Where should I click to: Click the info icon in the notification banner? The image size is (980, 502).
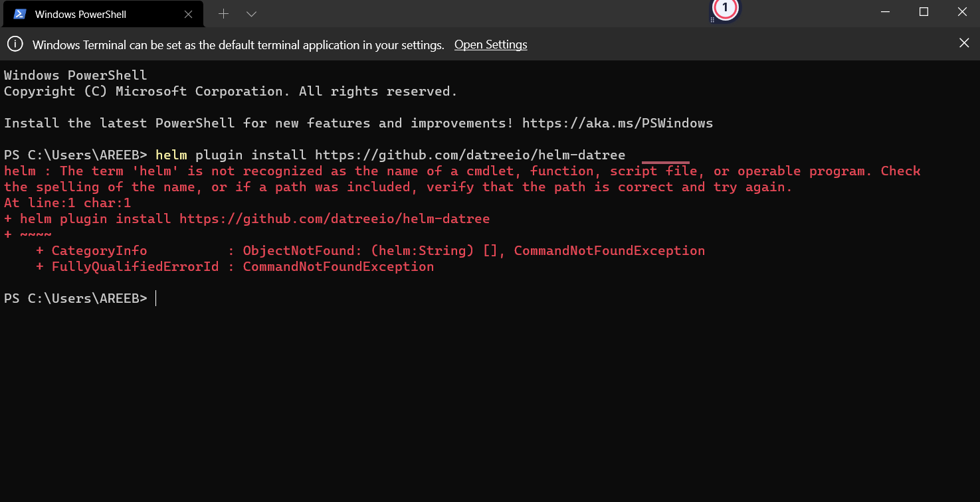(x=15, y=44)
